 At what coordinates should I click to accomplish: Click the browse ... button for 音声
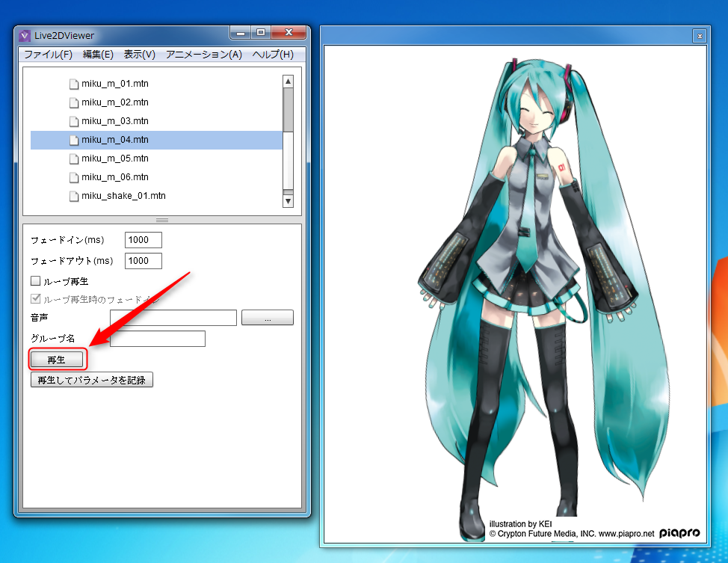[x=268, y=318]
